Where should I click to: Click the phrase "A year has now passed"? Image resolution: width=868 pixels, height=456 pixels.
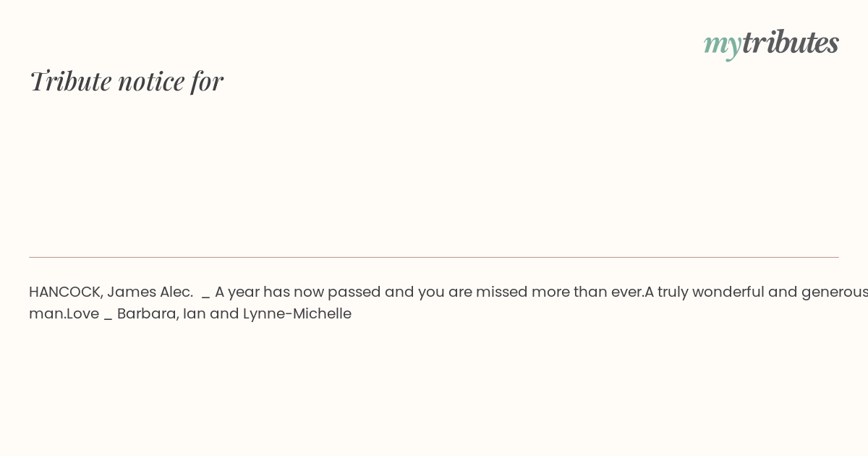click(x=297, y=292)
